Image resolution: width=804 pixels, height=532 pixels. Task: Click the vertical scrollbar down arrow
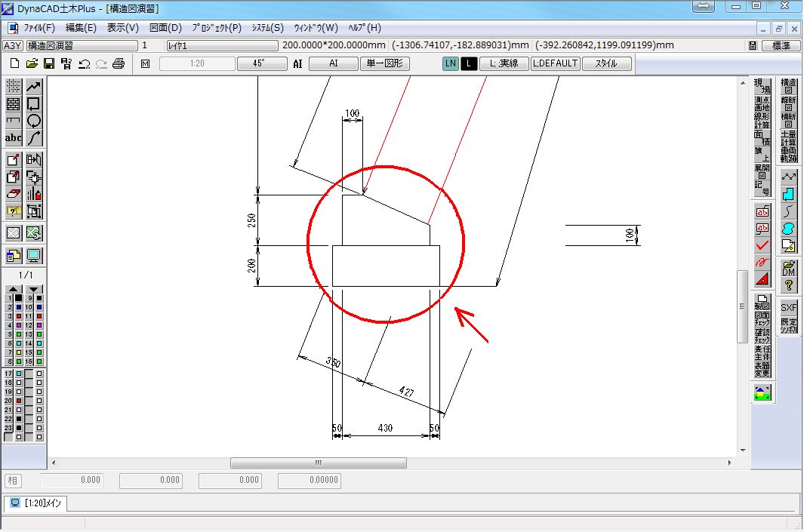point(743,451)
